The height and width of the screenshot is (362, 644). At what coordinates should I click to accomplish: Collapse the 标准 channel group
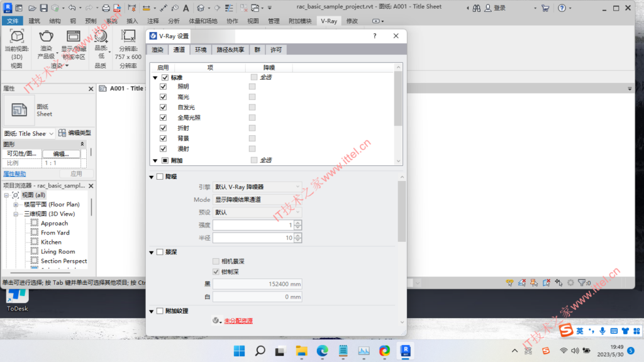(155, 76)
